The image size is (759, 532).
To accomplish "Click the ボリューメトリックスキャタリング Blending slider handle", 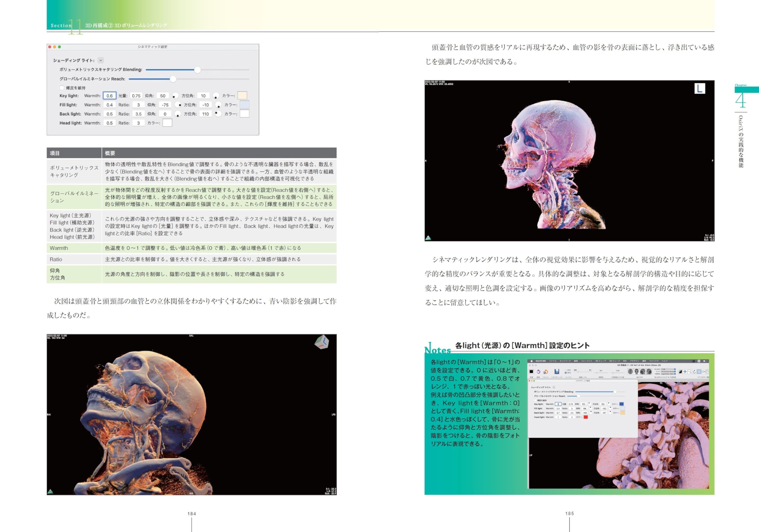I will (x=197, y=70).
